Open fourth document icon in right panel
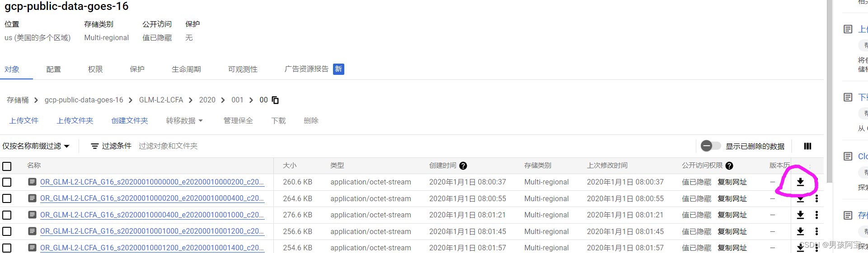 click(x=848, y=216)
